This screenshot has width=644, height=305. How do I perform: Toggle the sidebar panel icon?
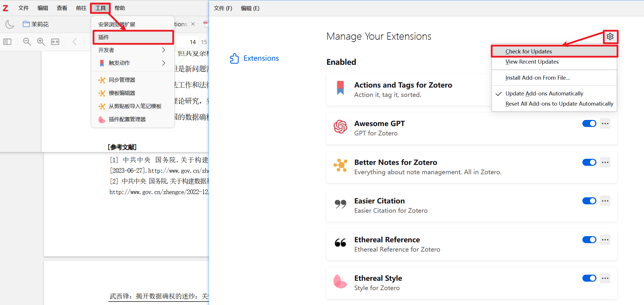pos(7,42)
